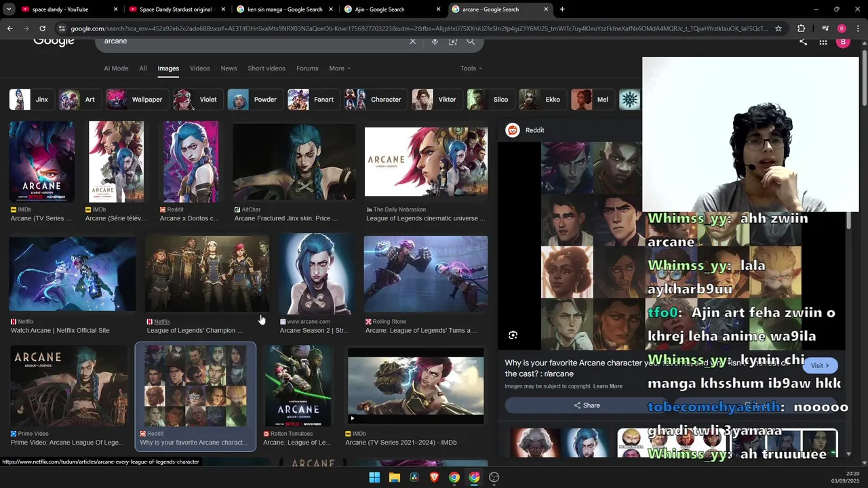Expand the Tools dropdown

click(x=471, y=68)
